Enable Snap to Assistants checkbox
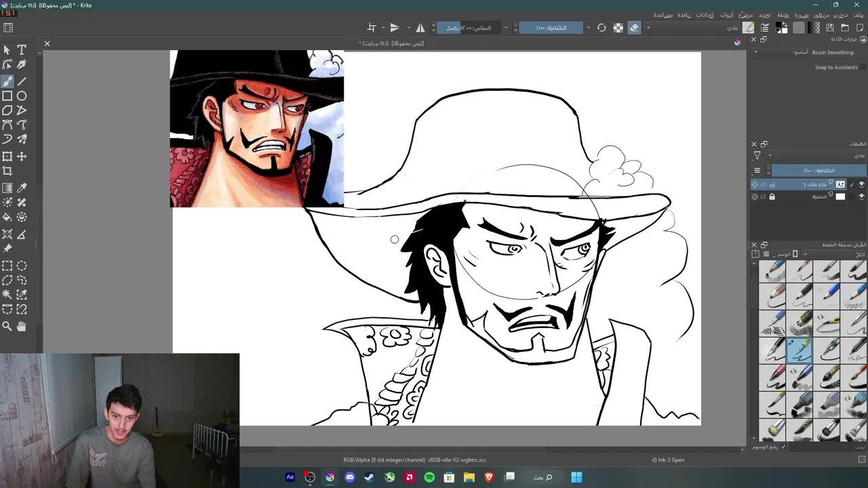Viewport: 868px width, 488px height. tap(863, 67)
